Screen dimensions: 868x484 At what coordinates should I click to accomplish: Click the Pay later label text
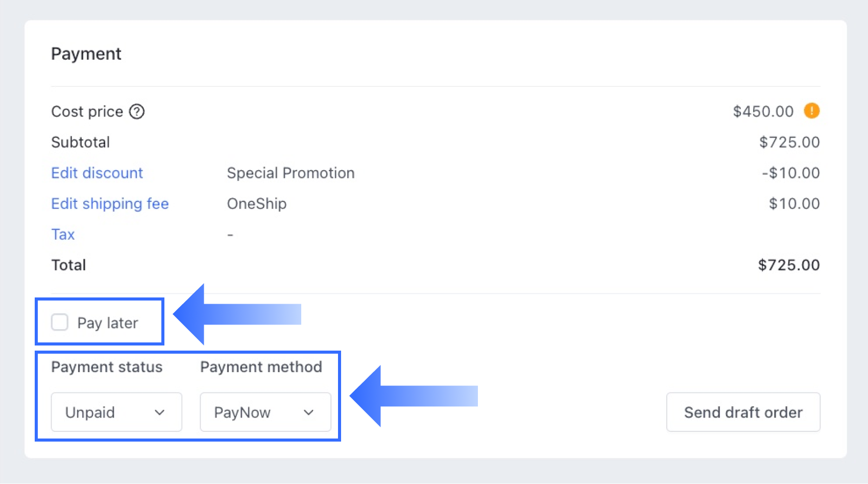[x=108, y=323]
